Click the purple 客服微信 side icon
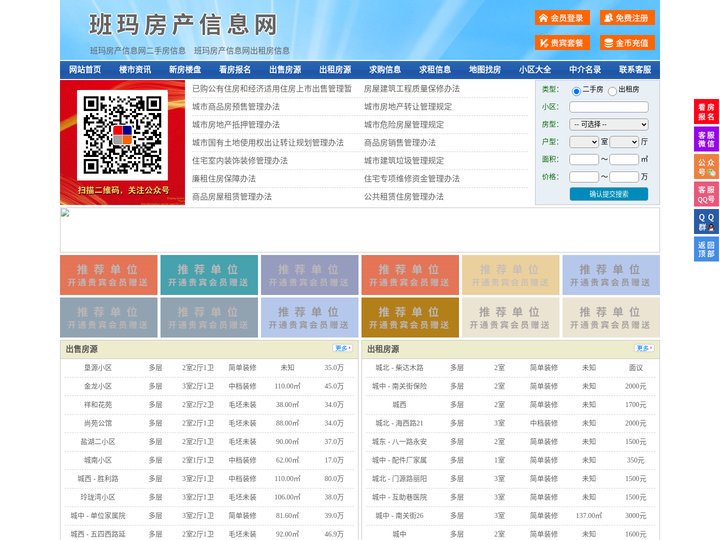This screenshot has height=540, width=720. tap(706, 139)
